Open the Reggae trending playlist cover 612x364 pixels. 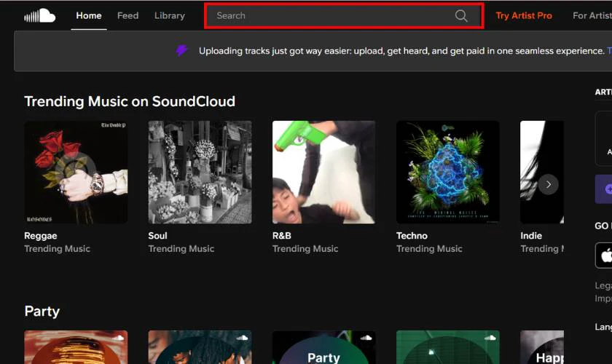(x=76, y=172)
